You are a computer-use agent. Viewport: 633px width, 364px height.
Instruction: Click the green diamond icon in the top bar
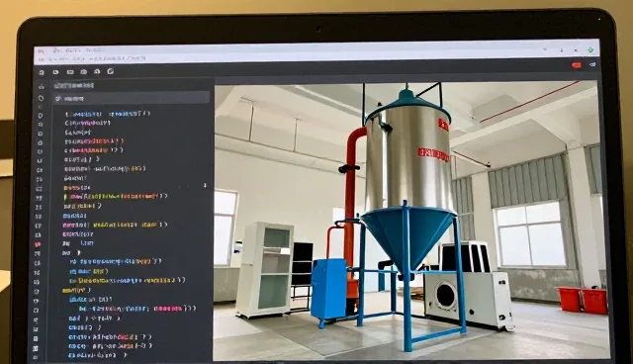point(590,50)
